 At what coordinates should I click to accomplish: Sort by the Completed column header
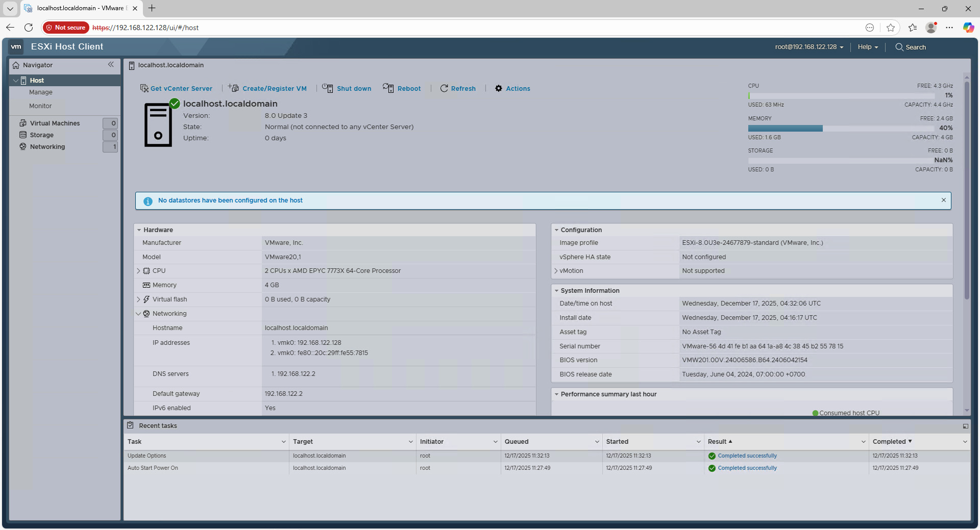tap(892, 442)
